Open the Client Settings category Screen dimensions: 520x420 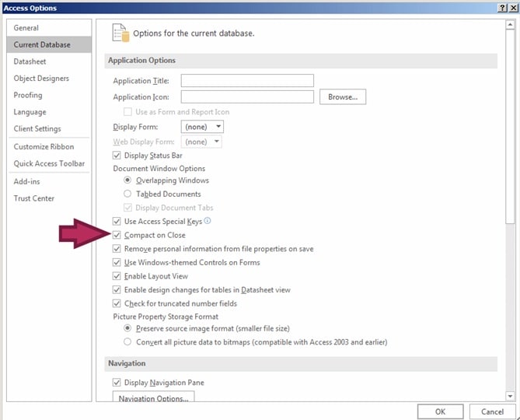(49, 128)
